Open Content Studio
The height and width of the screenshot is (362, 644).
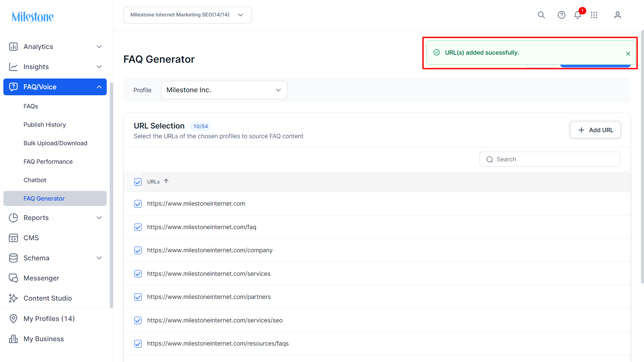[x=48, y=298]
